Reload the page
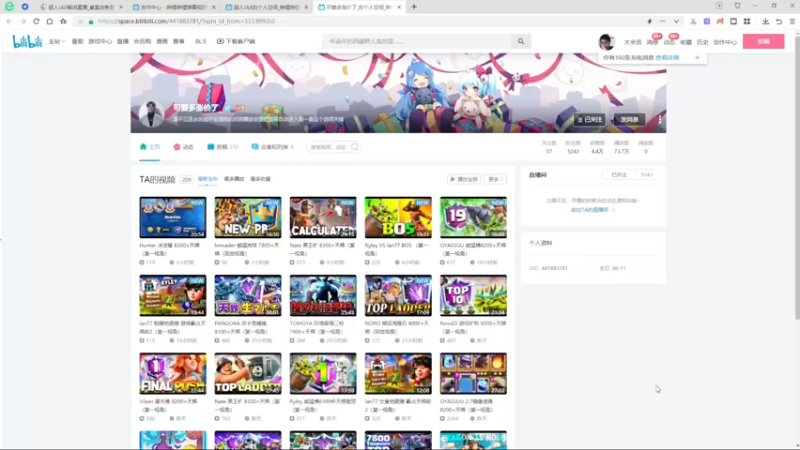Viewport: 800px width, 450px height. [x=36, y=21]
